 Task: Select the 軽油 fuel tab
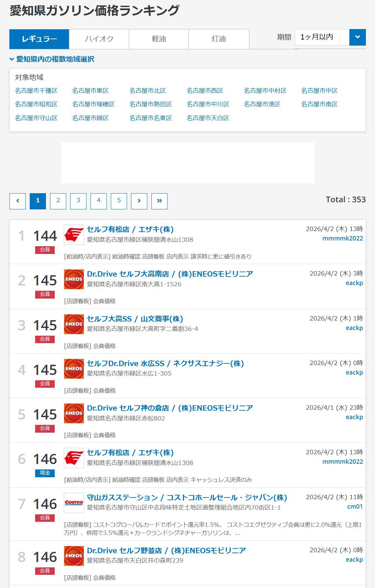[x=159, y=39]
